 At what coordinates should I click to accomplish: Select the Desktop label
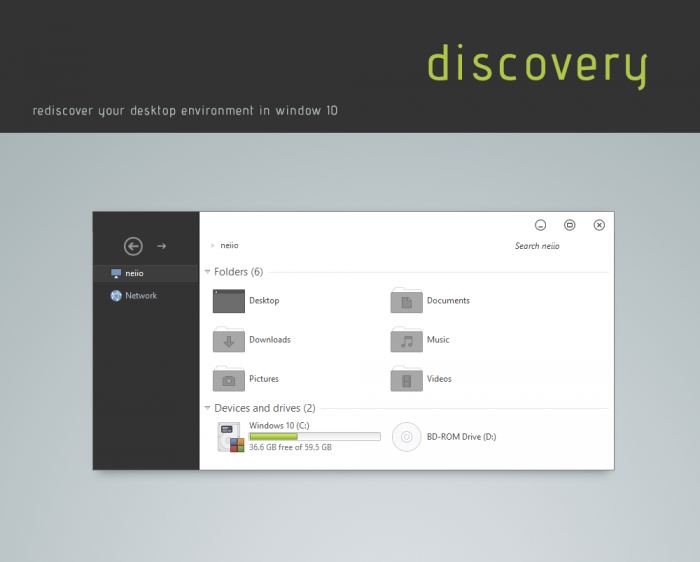click(264, 300)
